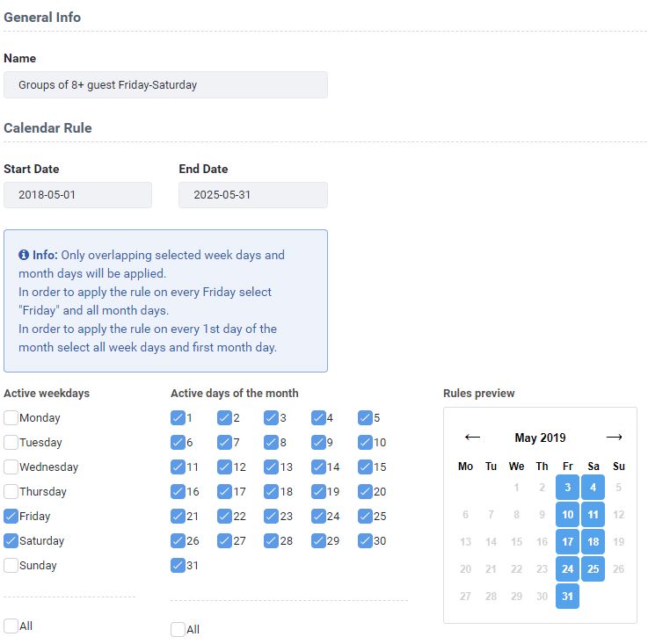Select May 31 in the preview calendar
Viewport: 648px width, 644px height.
pyautogui.click(x=567, y=596)
